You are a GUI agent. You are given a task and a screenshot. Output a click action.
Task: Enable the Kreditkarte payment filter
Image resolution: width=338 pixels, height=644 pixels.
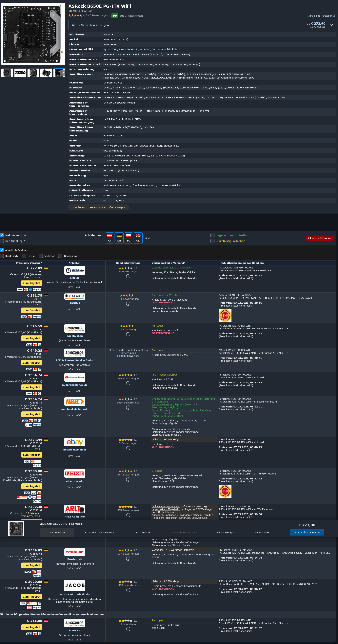pos(2,256)
